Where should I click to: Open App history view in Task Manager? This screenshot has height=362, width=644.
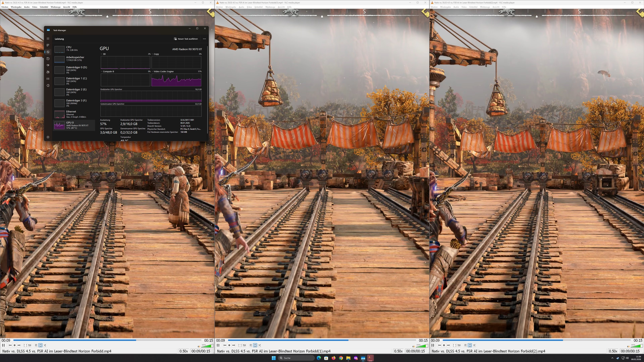(48, 59)
